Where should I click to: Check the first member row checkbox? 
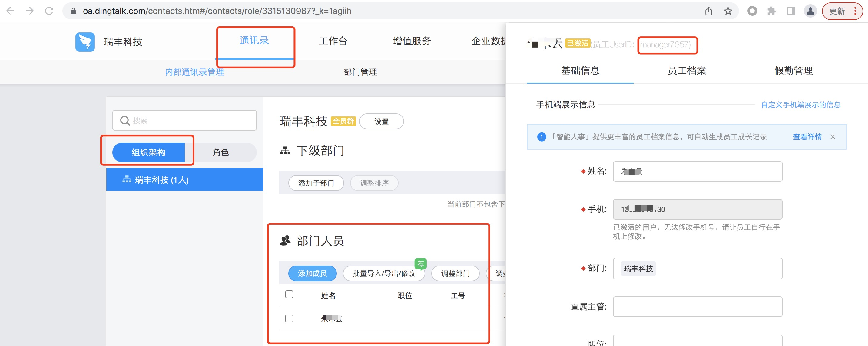(289, 318)
